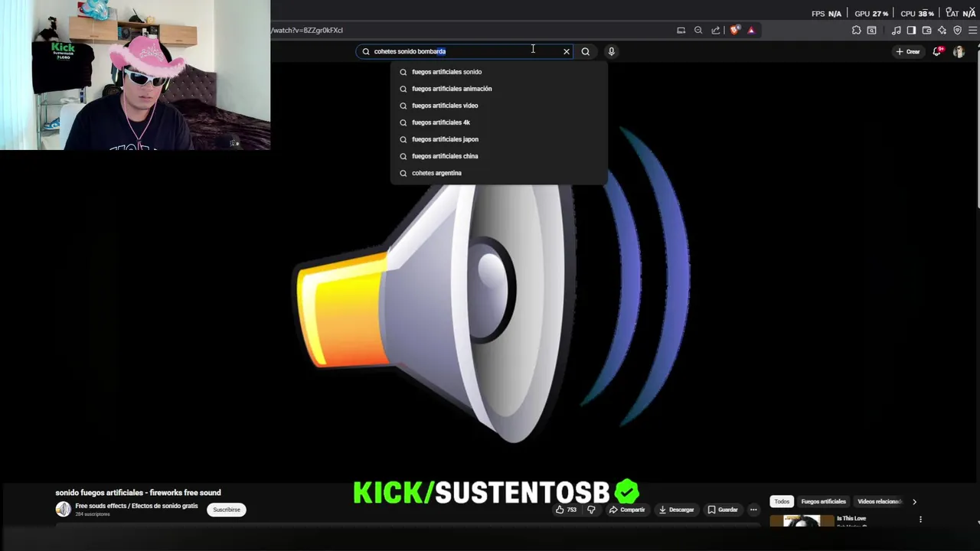Select the Todos filter chip
Viewport: 980px width, 551px height.
[782, 501]
